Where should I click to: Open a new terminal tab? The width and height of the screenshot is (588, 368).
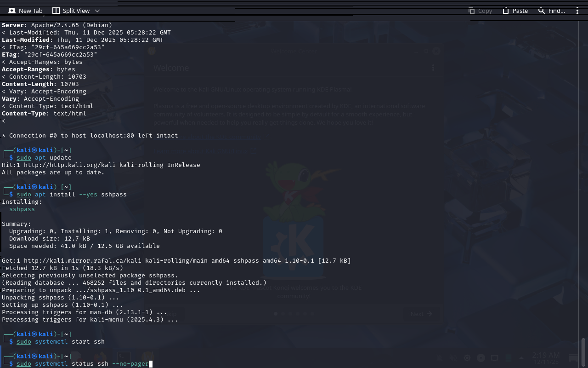[x=25, y=11]
